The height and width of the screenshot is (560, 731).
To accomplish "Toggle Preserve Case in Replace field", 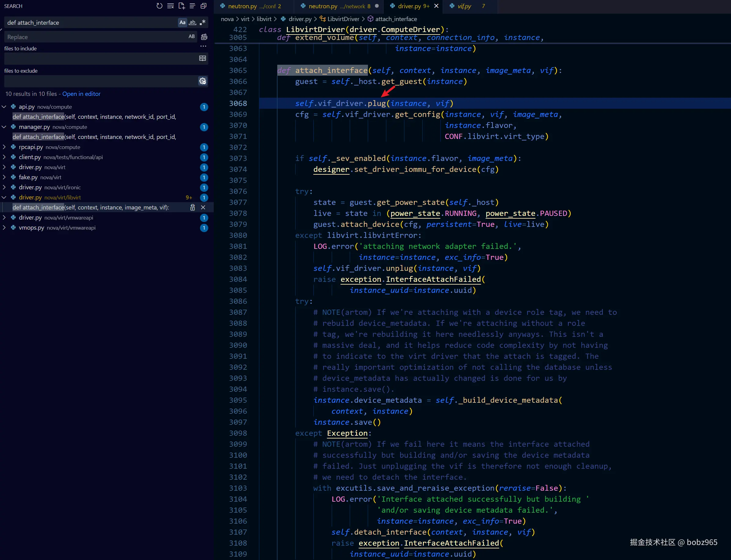I will coord(192,37).
